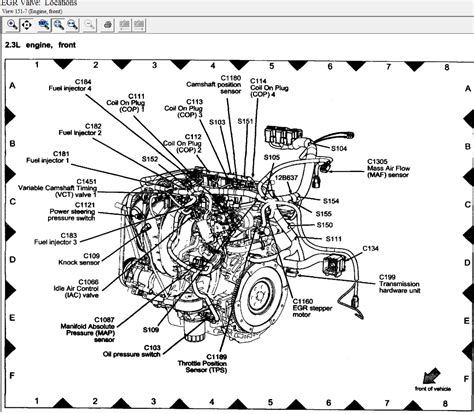Click the front of vehicle arrow
The image size is (474, 414).
pos(431,375)
